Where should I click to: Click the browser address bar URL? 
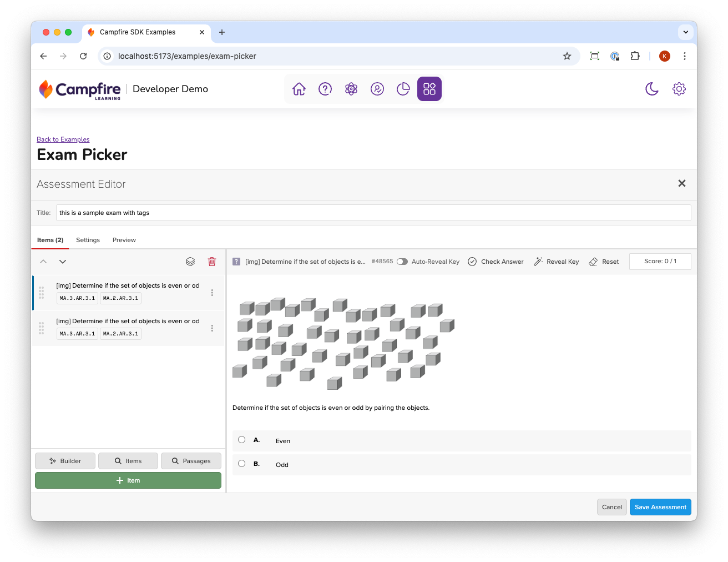(187, 56)
